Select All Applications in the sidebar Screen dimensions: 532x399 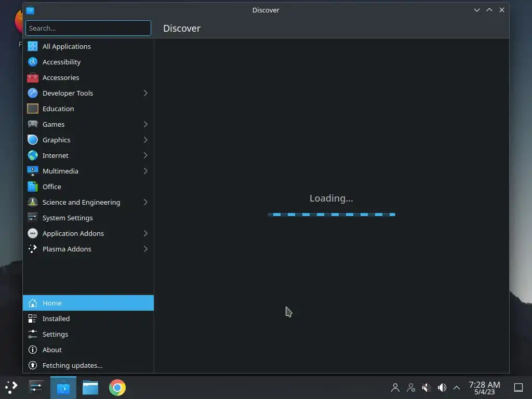click(x=88, y=46)
